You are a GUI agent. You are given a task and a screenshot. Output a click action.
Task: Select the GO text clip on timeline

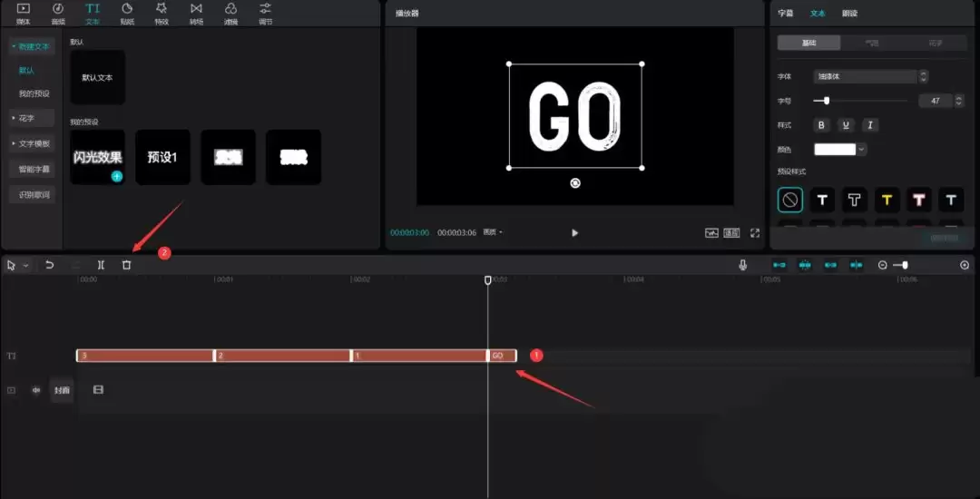tap(502, 356)
